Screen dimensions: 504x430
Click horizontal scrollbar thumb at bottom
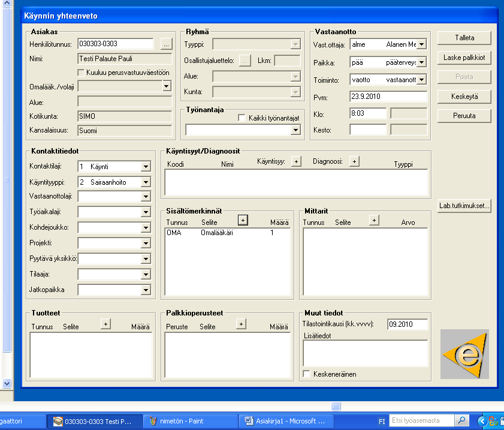coord(336,406)
